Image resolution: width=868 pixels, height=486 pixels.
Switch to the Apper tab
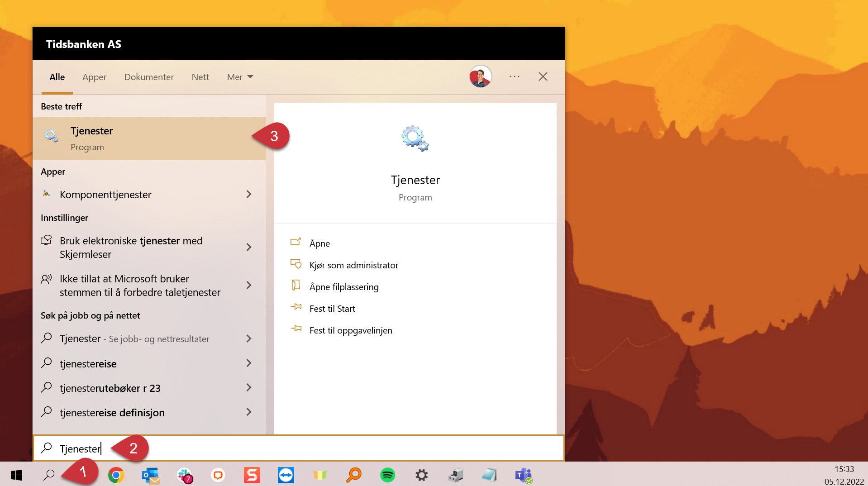point(94,77)
